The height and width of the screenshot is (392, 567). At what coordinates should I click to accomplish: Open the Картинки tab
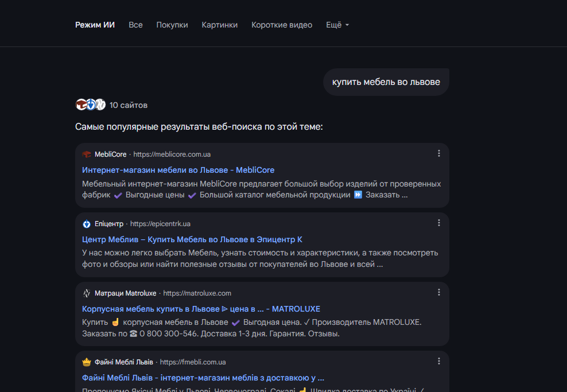pyautogui.click(x=219, y=25)
